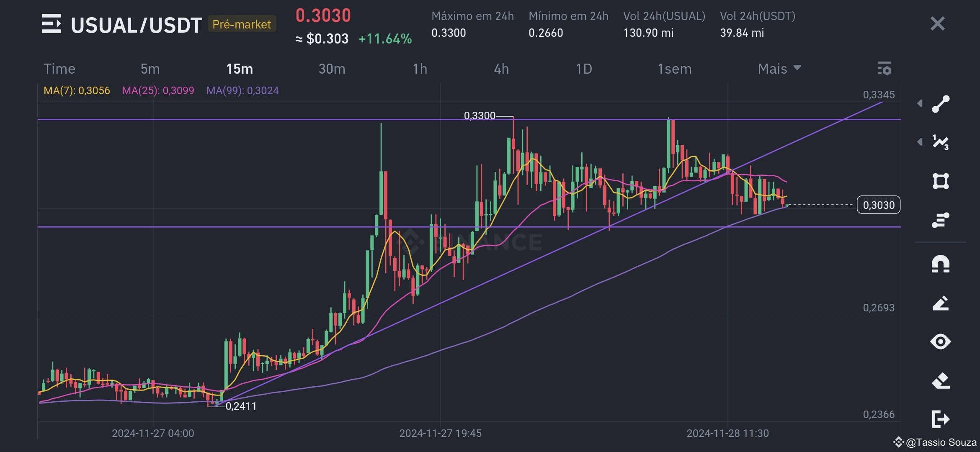Expand the trend line tool submenu arrow
This screenshot has height=452, width=980.
pyautogui.click(x=920, y=103)
